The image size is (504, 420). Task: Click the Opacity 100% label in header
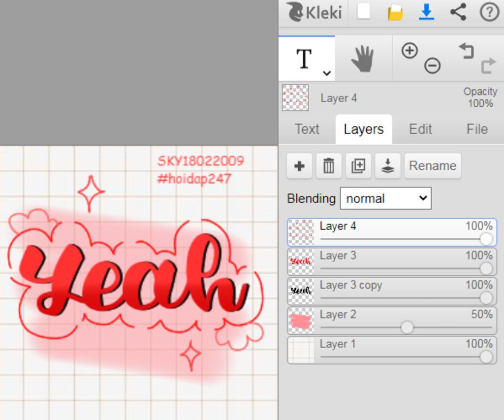[480, 97]
